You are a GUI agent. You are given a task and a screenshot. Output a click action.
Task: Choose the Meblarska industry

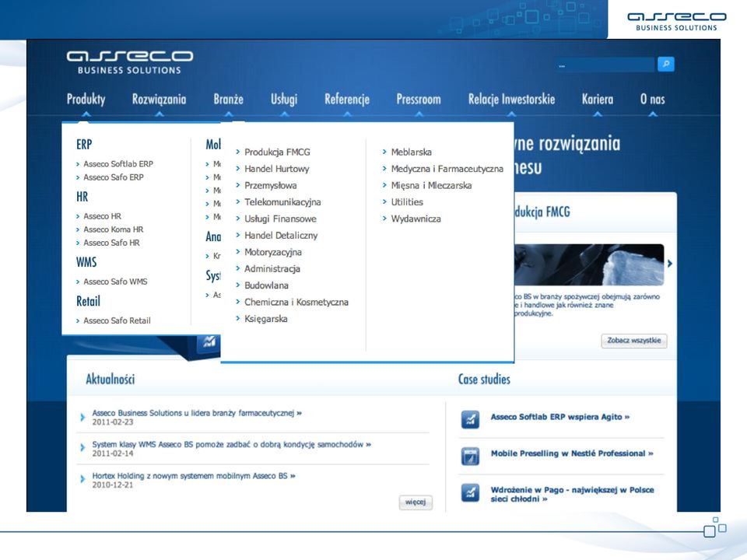click(x=411, y=152)
